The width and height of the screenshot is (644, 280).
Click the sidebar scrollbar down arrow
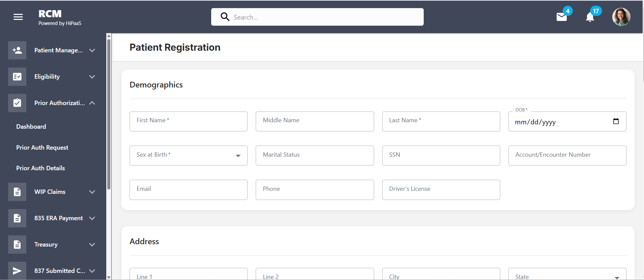point(109,277)
